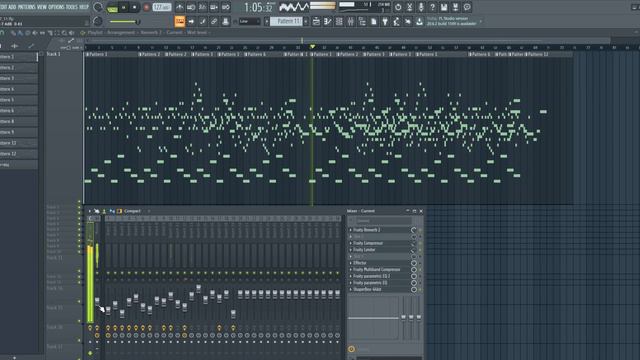Click the loop recording icon
The image size is (640, 360).
click(x=226, y=7)
